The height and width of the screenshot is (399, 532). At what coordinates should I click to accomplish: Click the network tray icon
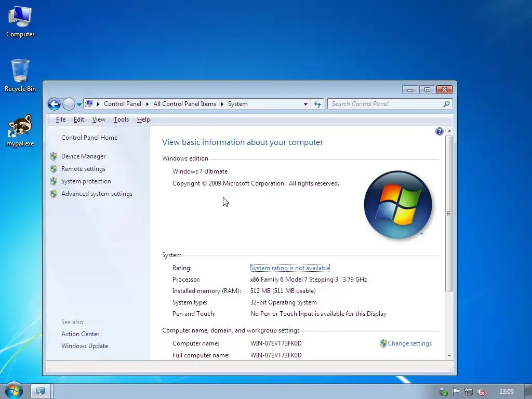(x=468, y=392)
